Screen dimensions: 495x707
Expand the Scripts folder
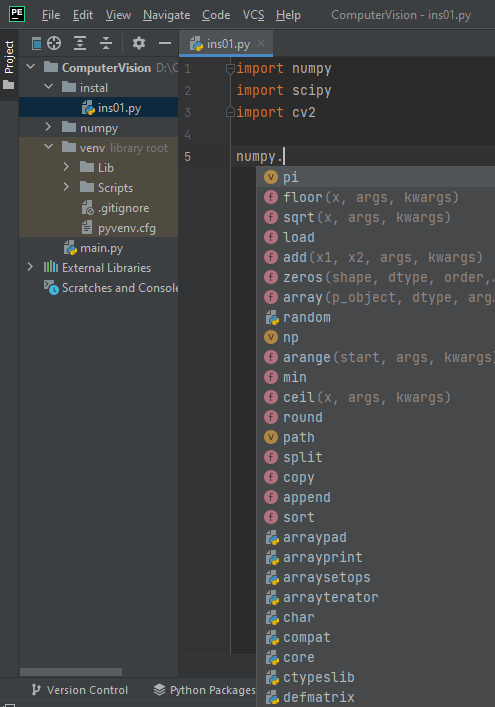(x=66, y=187)
